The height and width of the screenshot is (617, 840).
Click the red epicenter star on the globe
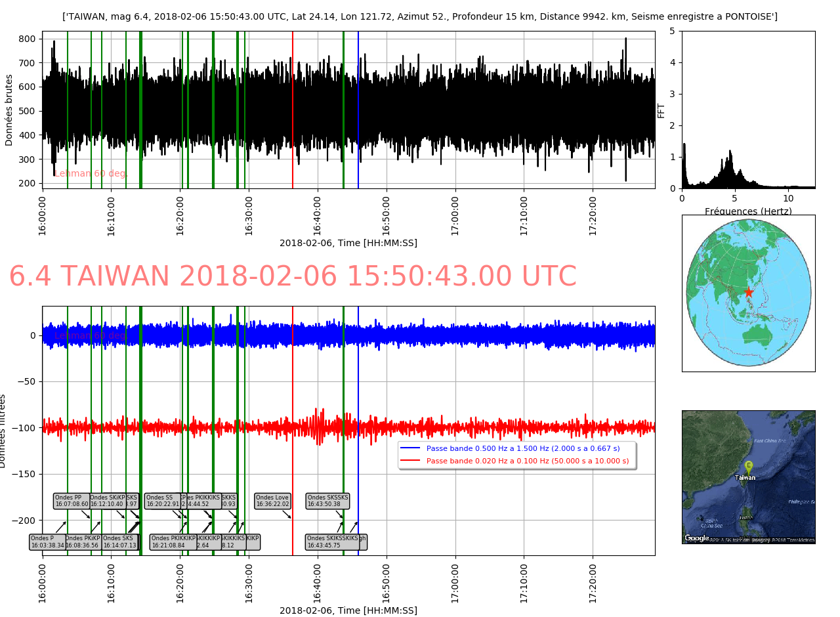[x=748, y=292]
